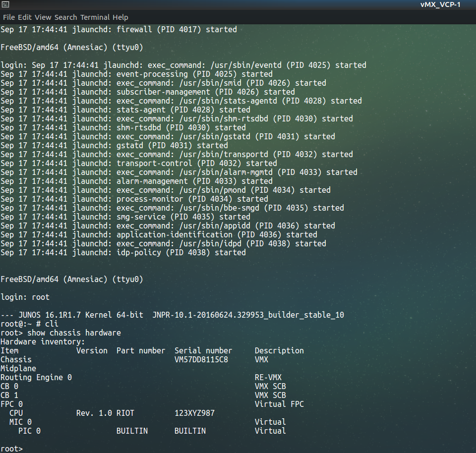Click the 'Virtual FPC' description text
The height and width of the screenshot is (453, 476).
coord(279,404)
